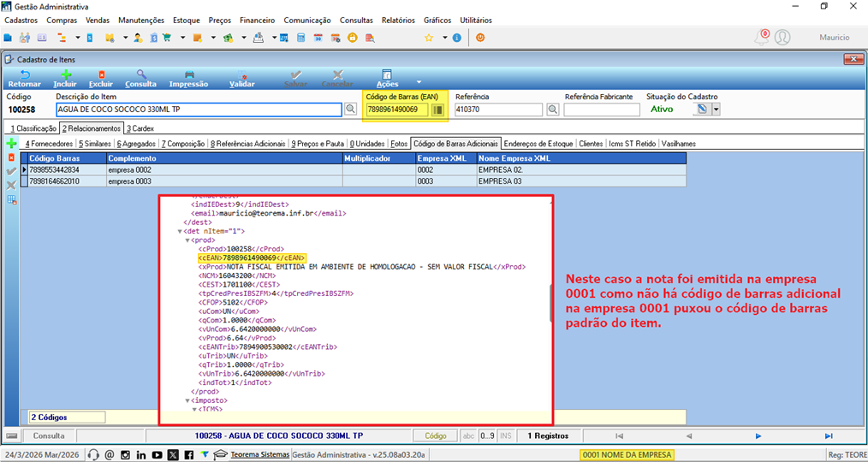Image resolution: width=868 pixels, height=462 pixels.
Task: Click the Código button in bottom bar
Action: tap(436, 436)
